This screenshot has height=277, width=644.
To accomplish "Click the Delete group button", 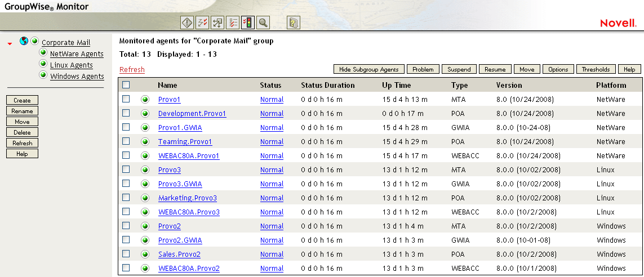I will coord(22,132).
